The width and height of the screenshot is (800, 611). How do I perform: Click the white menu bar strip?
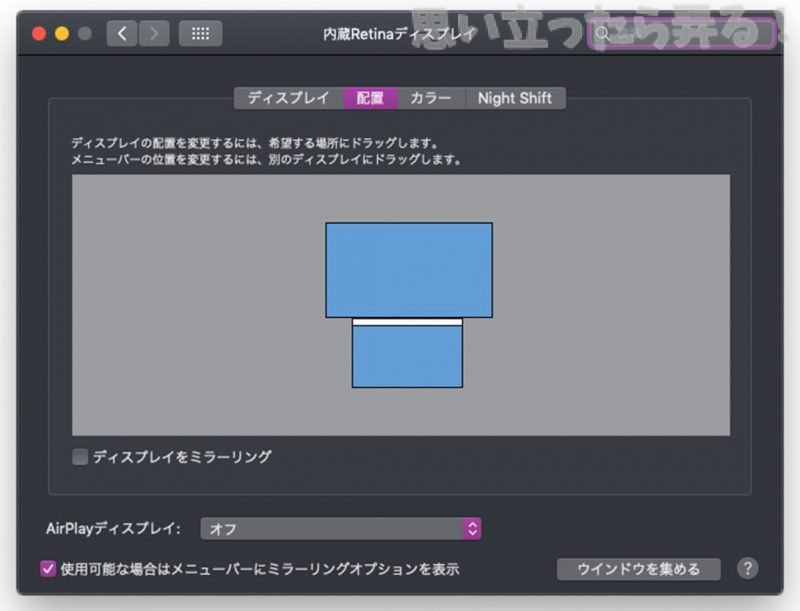407,322
